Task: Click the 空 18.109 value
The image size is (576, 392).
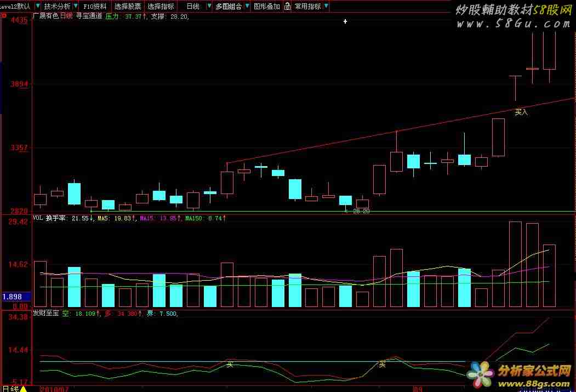Action: (x=81, y=314)
